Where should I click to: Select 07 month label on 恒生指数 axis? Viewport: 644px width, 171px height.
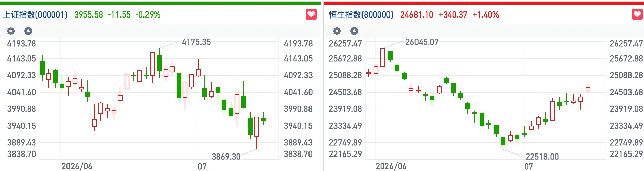528,166
